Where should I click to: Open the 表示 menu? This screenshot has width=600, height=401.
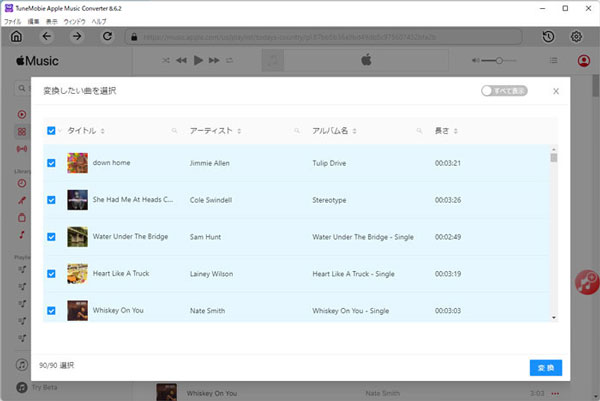pyautogui.click(x=52, y=21)
